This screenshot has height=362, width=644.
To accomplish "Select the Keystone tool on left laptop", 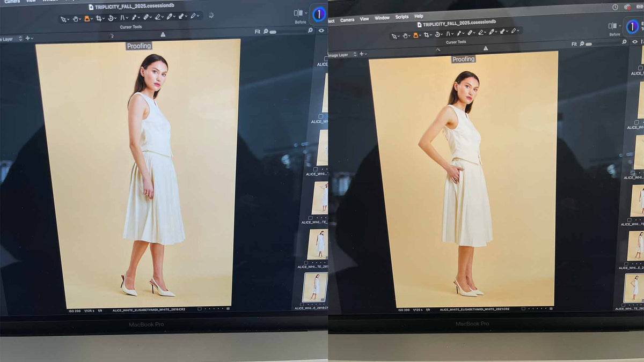I will click(123, 18).
